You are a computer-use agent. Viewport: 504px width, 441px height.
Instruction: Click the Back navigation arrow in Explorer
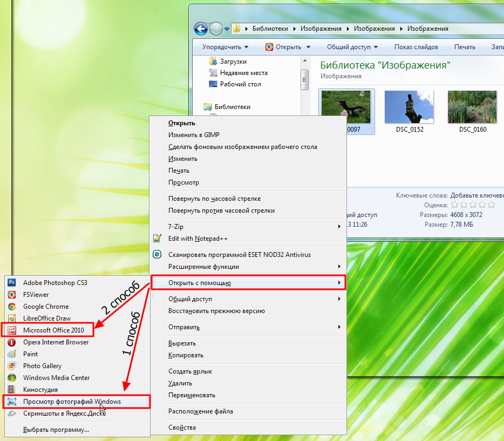pyautogui.click(x=201, y=29)
